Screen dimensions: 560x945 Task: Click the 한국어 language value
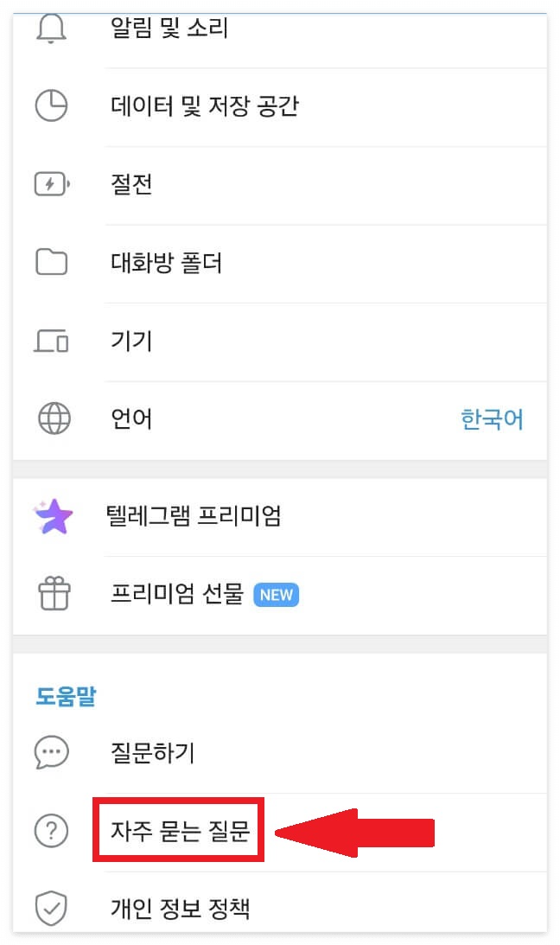tap(493, 418)
